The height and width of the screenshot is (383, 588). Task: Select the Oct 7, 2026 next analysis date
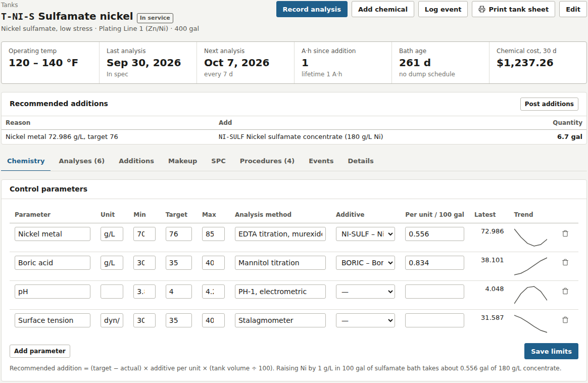pyautogui.click(x=236, y=63)
